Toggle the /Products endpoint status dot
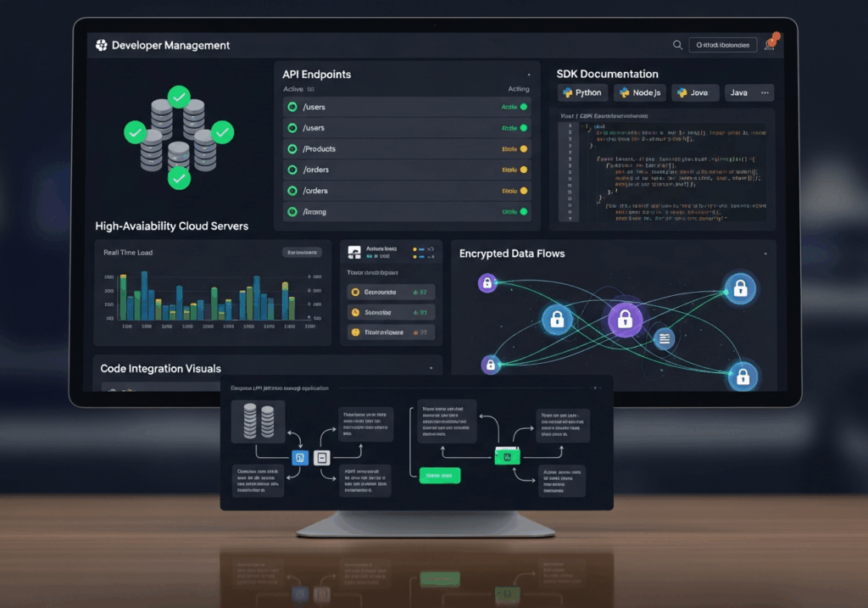The height and width of the screenshot is (608, 868). (x=524, y=148)
